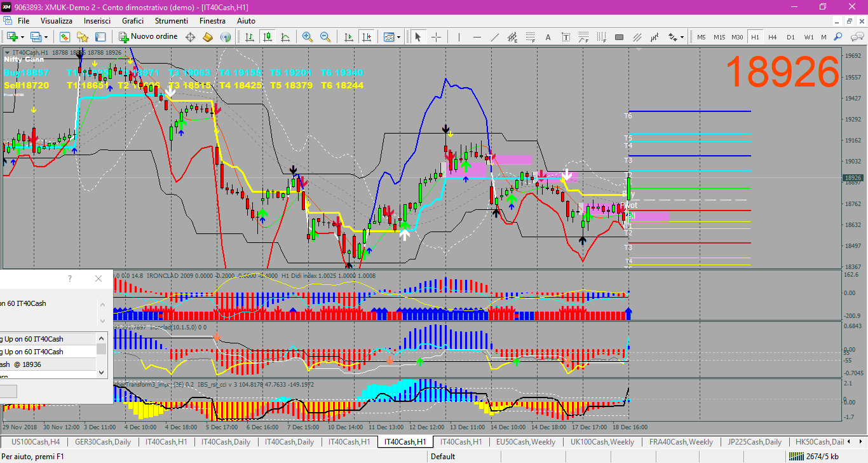Expand the Profiles dropdown arrow
Image resolution: width=868 pixels, height=463 pixels.
tap(46, 37)
